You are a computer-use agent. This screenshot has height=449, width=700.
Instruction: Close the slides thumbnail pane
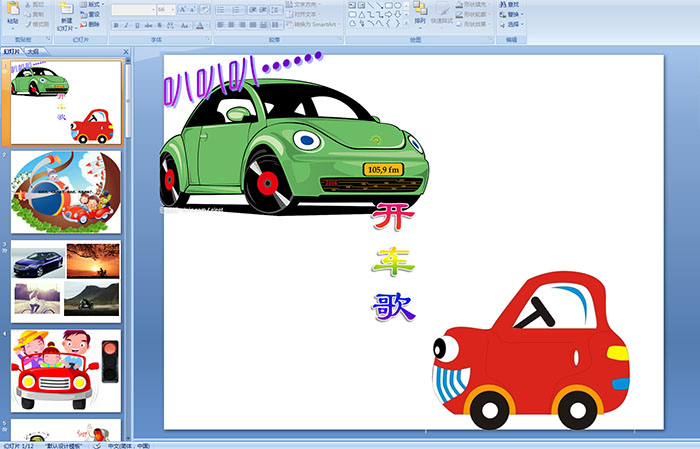pos(126,52)
